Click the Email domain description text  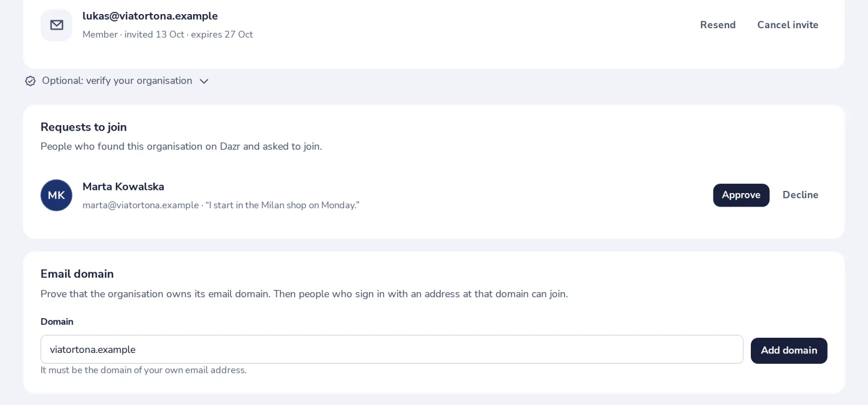coord(304,294)
